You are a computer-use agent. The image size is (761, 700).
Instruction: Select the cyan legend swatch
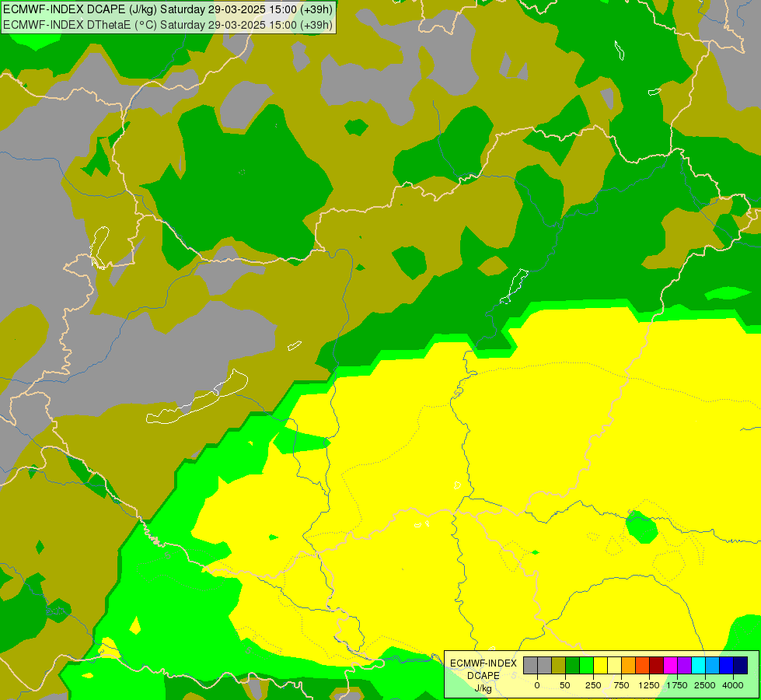point(698,666)
